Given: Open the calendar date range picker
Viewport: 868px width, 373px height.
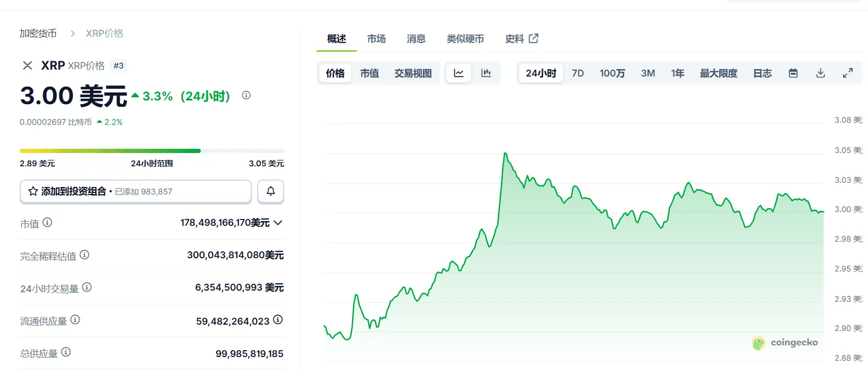Looking at the screenshot, I should (793, 73).
